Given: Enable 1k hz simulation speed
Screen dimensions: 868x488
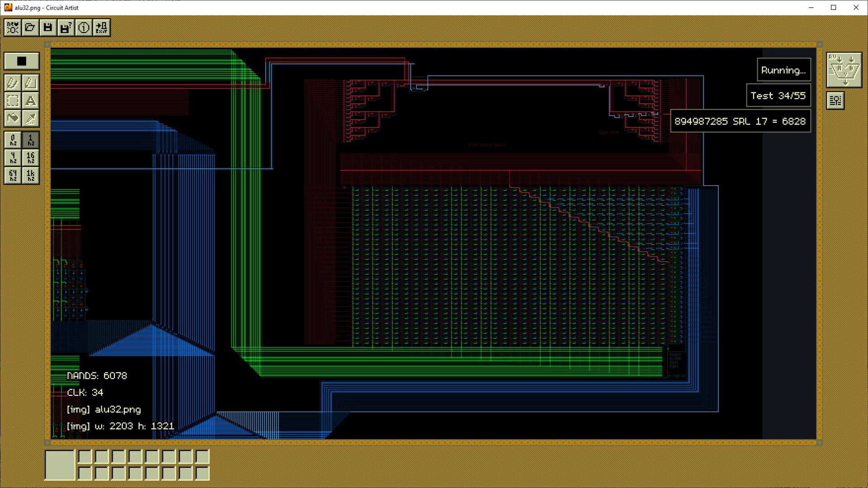Looking at the screenshot, I should point(31,176).
